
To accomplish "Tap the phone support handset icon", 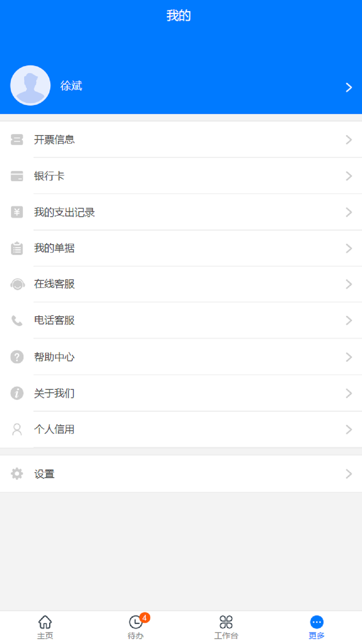I will click(x=17, y=321).
